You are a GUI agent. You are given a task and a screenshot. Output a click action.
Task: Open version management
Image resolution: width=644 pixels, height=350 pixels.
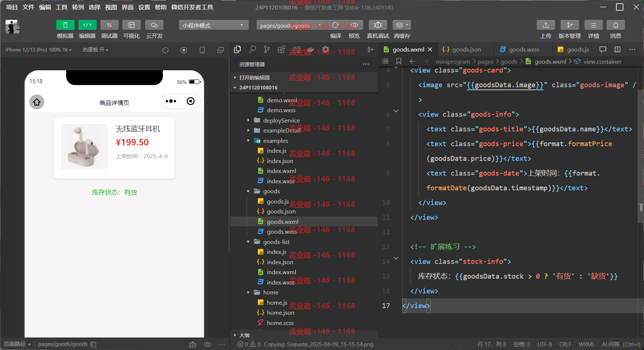click(570, 25)
